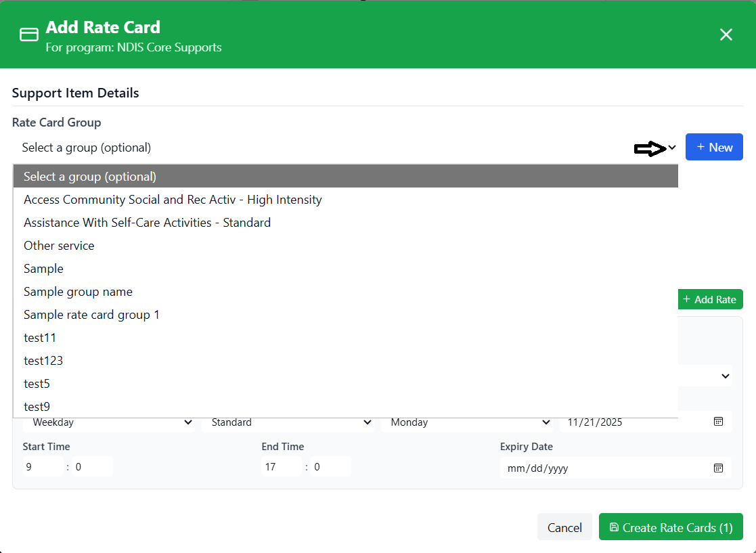Pick 'Sample group name' from the list

pyautogui.click(x=78, y=292)
